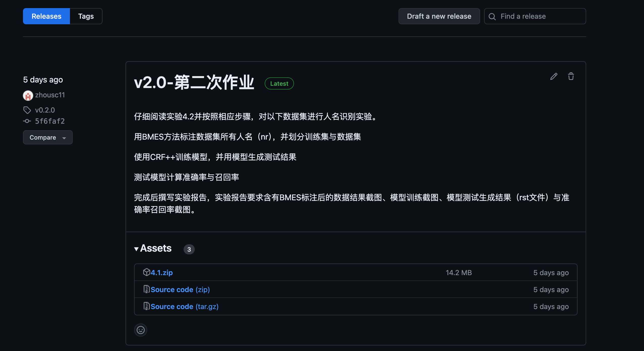
Task: Click the search icon in Find a release
Action: click(x=492, y=16)
